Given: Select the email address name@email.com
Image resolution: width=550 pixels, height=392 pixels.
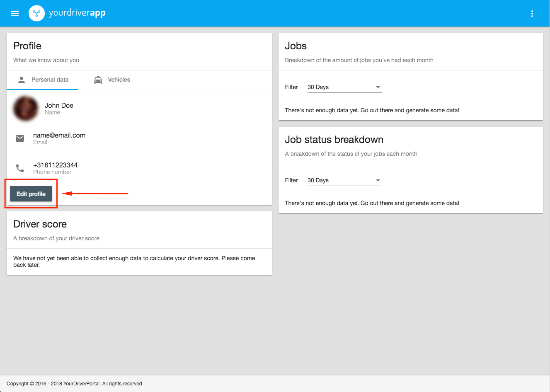Looking at the screenshot, I should pos(59,135).
